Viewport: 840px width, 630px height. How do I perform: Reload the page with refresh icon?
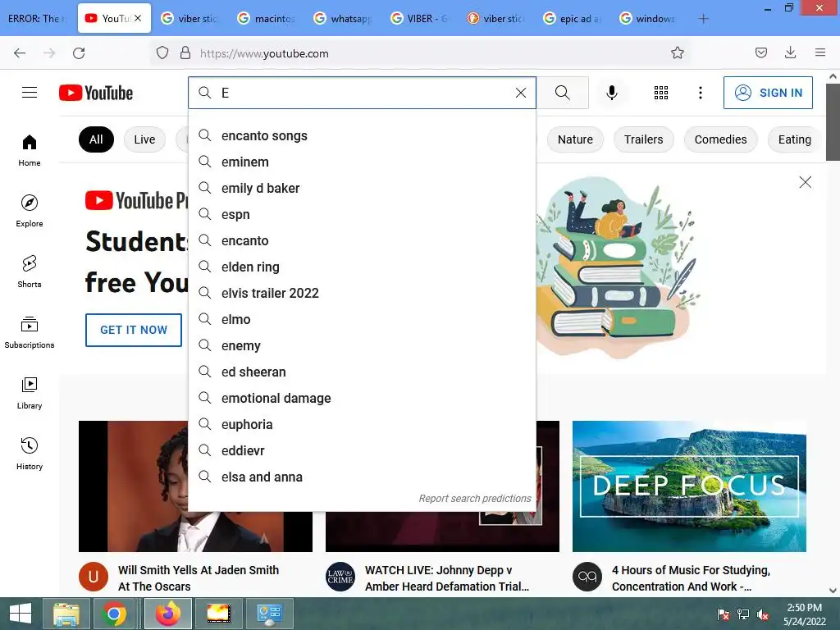point(79,53)
